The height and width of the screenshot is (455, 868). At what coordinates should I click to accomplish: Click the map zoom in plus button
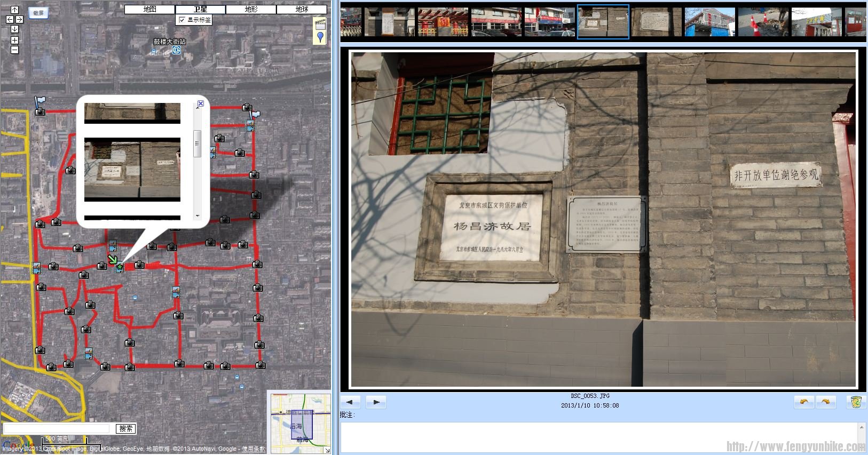[x=14, y=40]
